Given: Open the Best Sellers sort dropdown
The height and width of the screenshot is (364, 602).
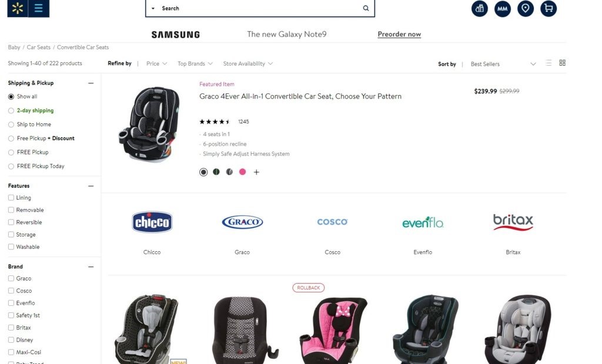Looking at the screenshot, I should coord(503,64).
